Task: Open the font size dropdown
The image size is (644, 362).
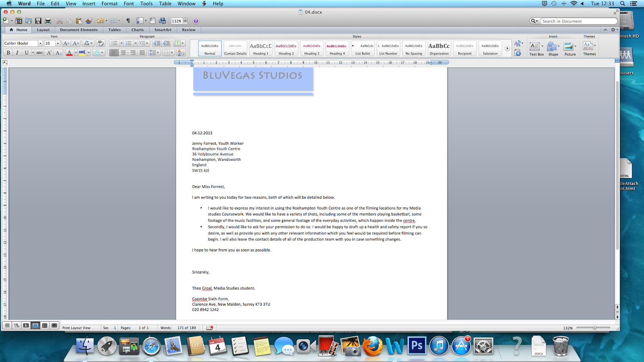Action: (58, 43)
